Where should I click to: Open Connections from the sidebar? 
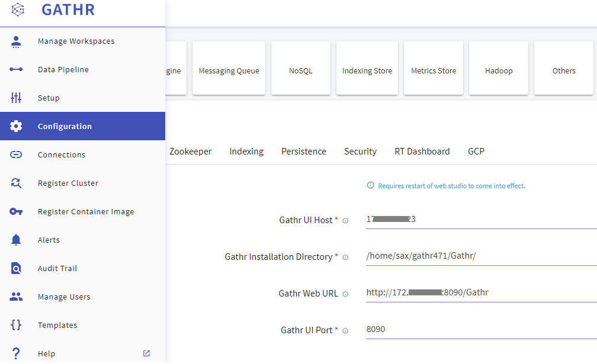click(83, 154)
